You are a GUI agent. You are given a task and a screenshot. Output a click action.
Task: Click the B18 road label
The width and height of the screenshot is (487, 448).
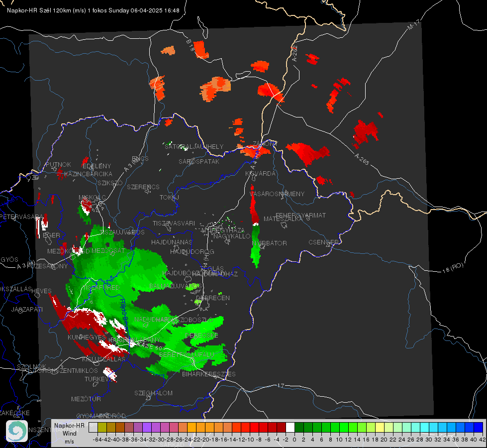tap(190, 45)
